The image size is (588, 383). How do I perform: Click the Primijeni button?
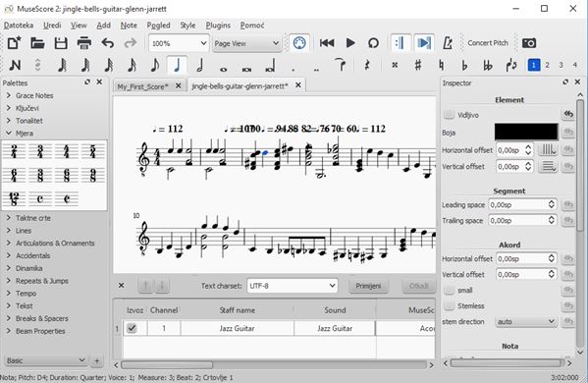point(368,286)
